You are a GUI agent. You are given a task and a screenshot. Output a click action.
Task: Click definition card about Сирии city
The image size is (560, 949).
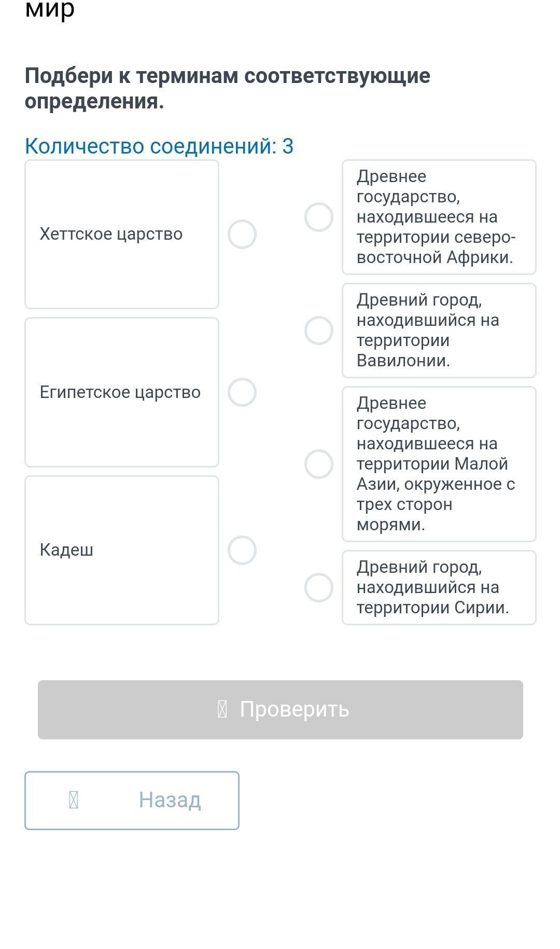439,587
